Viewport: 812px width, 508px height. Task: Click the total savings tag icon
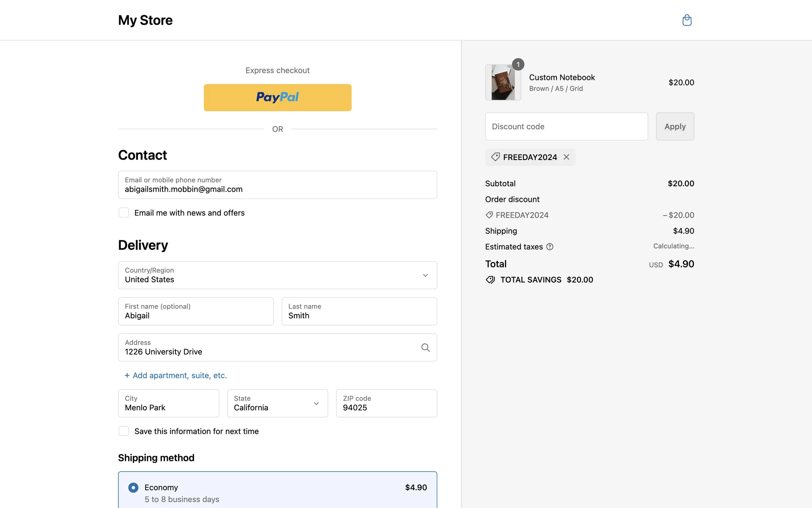(x=490, y=280)
